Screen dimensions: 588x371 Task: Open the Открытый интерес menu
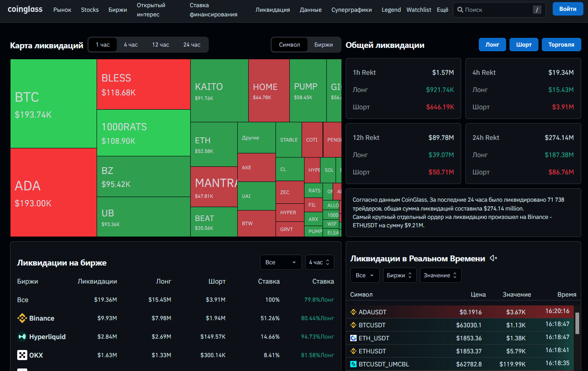pyautogui.click(x=151, y=10)
